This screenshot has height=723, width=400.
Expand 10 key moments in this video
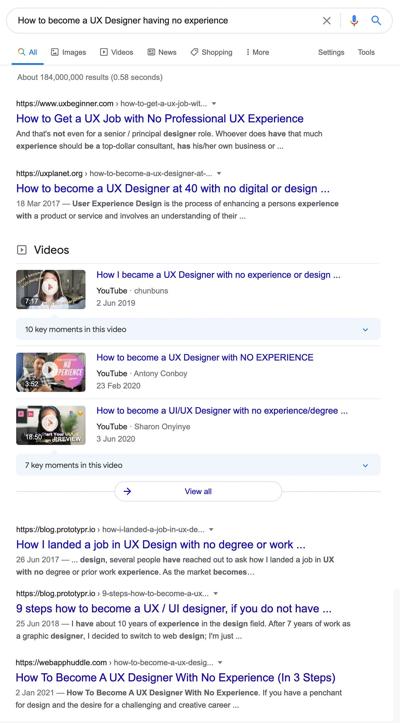[x=198, y=329]
